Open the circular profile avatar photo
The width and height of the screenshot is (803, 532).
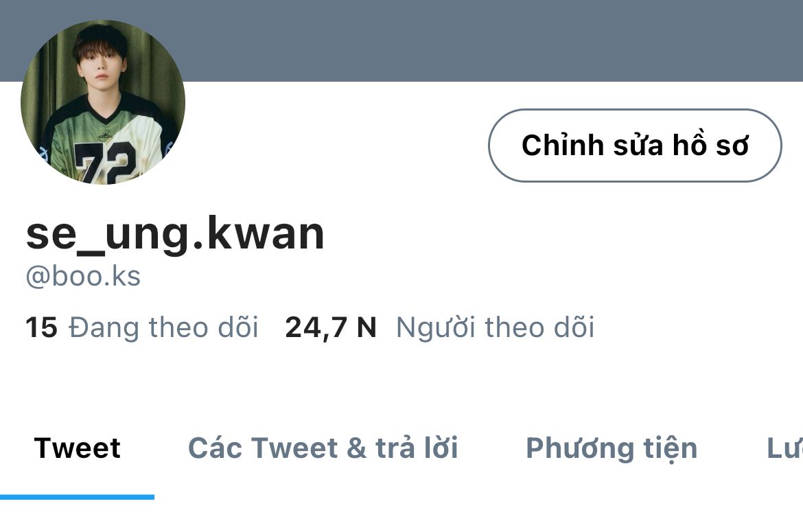pyautogui.click(x=103, y=102)
